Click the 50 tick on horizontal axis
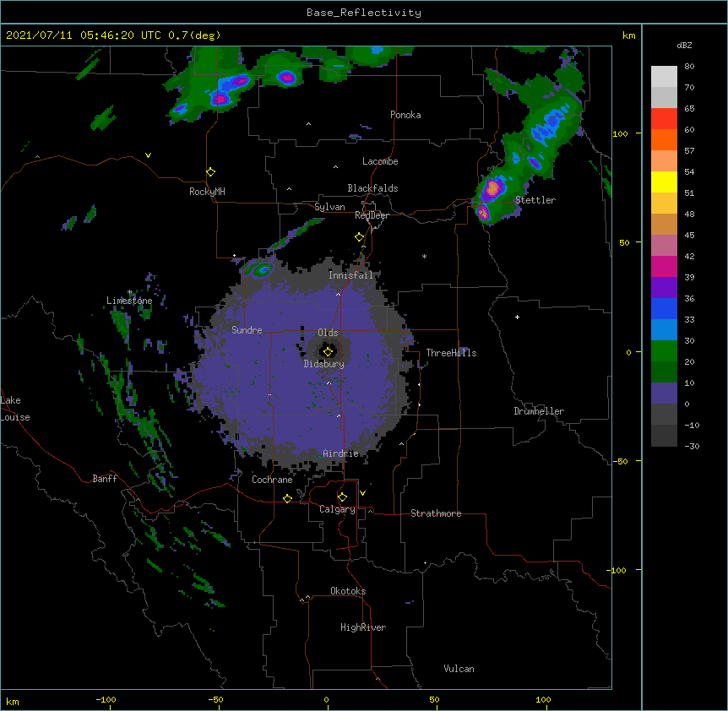The height and width of the screenshot is (711, 728). point(434,699)
